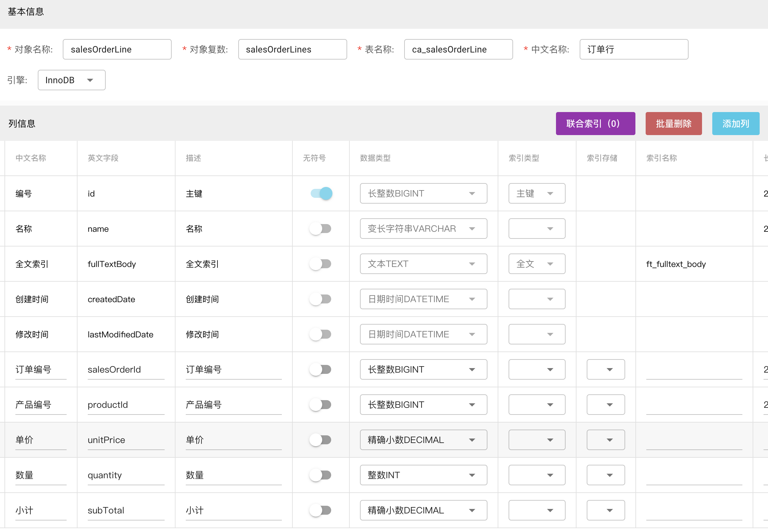Expand data type selector for quantity row
The height and width of the screenshot is (532, 768).
point(423,475)
